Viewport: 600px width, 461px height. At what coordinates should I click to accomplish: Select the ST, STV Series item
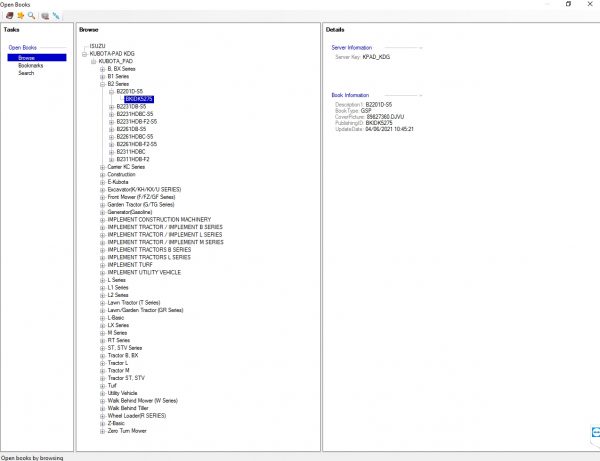point(125,348)
